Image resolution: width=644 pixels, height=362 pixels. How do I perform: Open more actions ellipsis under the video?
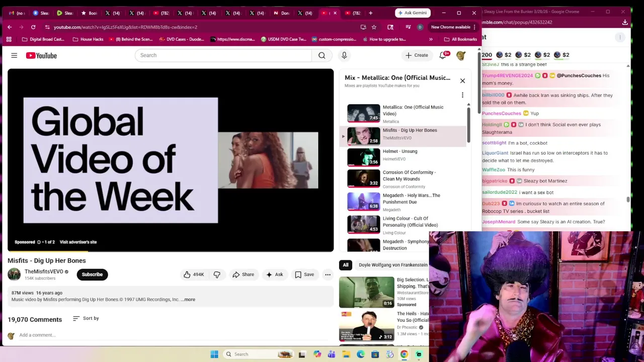tap(328, 275)
